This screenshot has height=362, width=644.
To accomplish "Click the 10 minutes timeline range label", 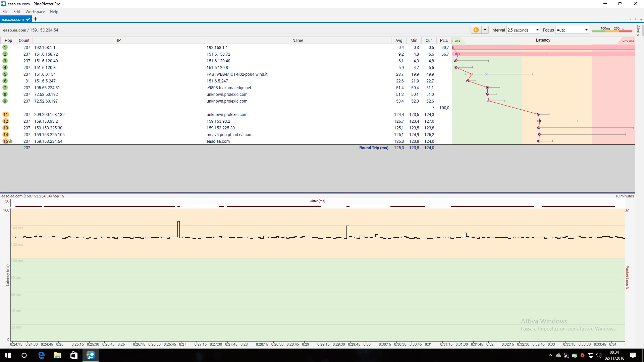I will (x=624, y=196).
